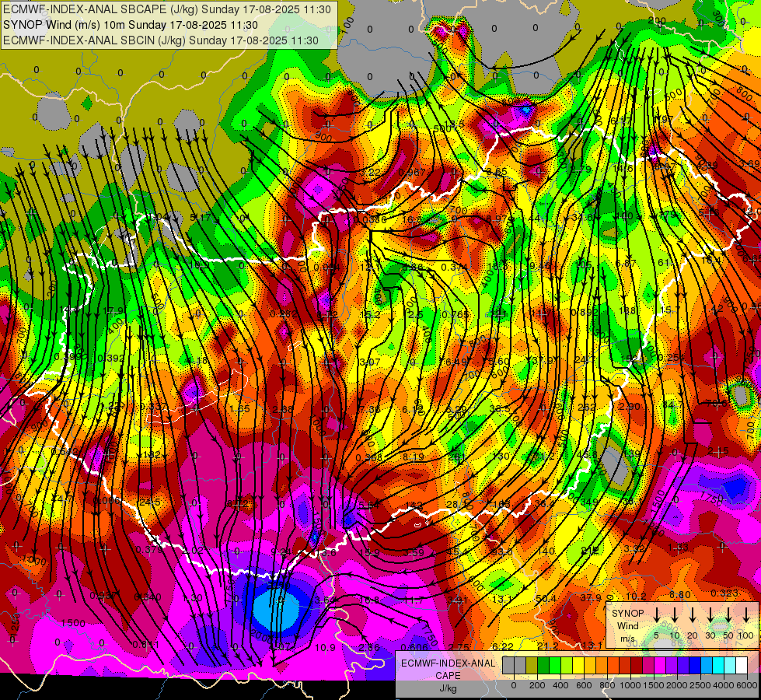Click the 262 value on the map

[x=587, y=407]
